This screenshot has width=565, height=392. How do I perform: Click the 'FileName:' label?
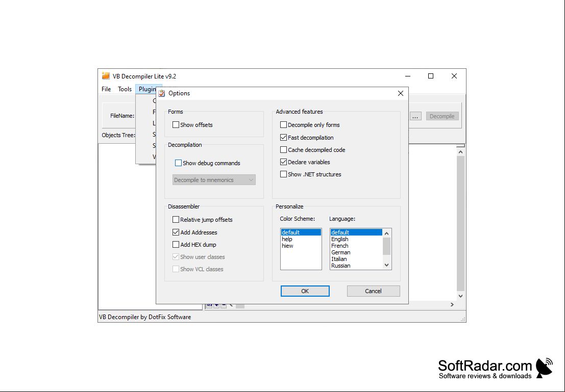pyautogui.click(x=122, y=116)
